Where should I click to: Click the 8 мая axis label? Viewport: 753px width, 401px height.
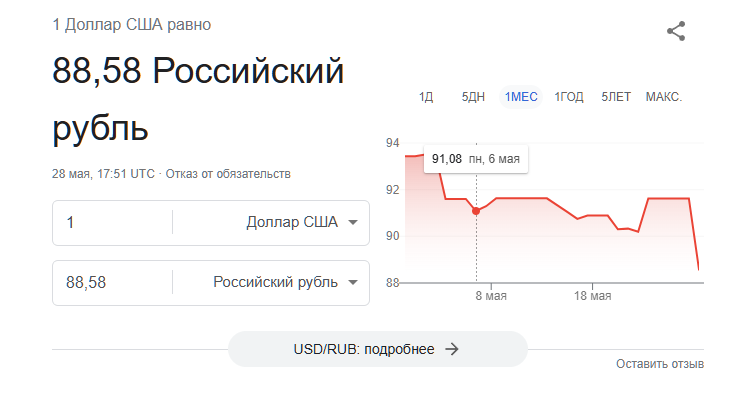(x=491, y=296)
